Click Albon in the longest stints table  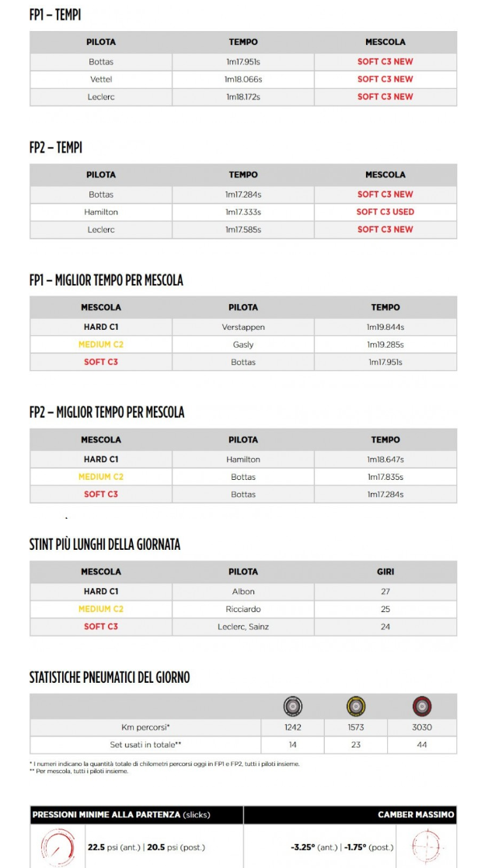click(243, 592)
